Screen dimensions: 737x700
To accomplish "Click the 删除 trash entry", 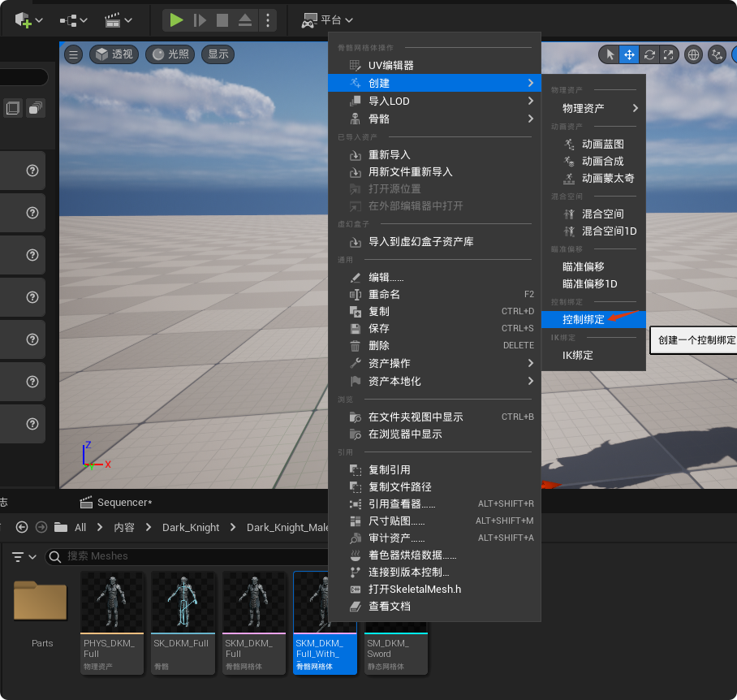I will click(x=434, y=346).
